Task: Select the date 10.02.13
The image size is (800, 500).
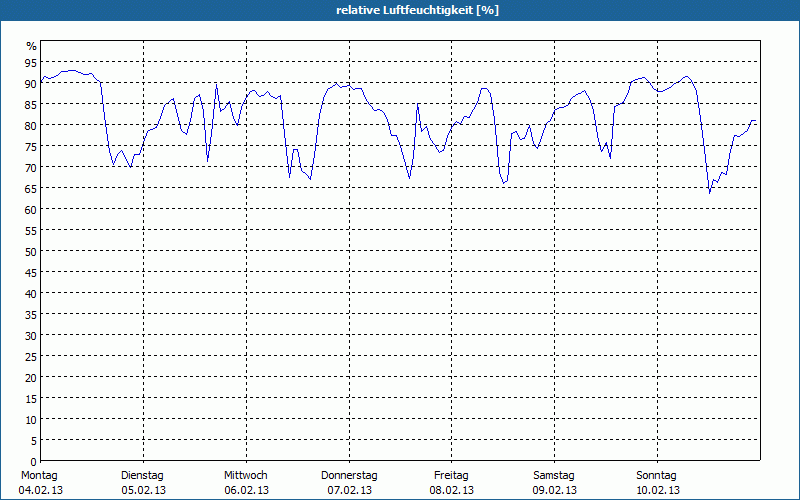Action: pos(658,490)
